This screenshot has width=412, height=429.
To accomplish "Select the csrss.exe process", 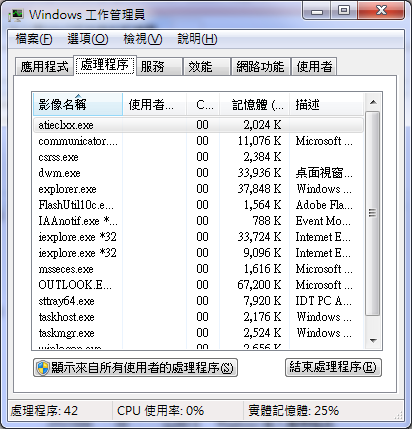I will [x=198, y=157].
